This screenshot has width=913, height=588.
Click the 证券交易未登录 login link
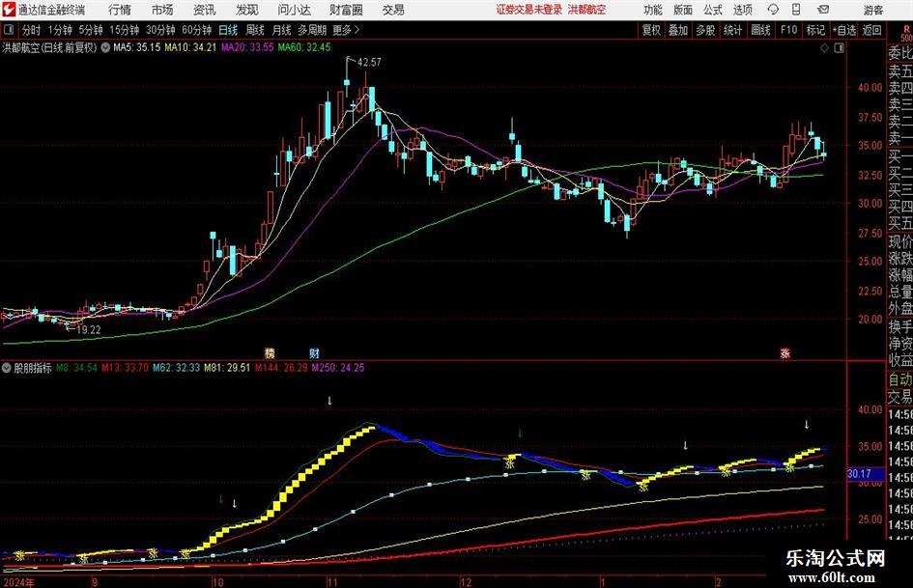point(529,10)
